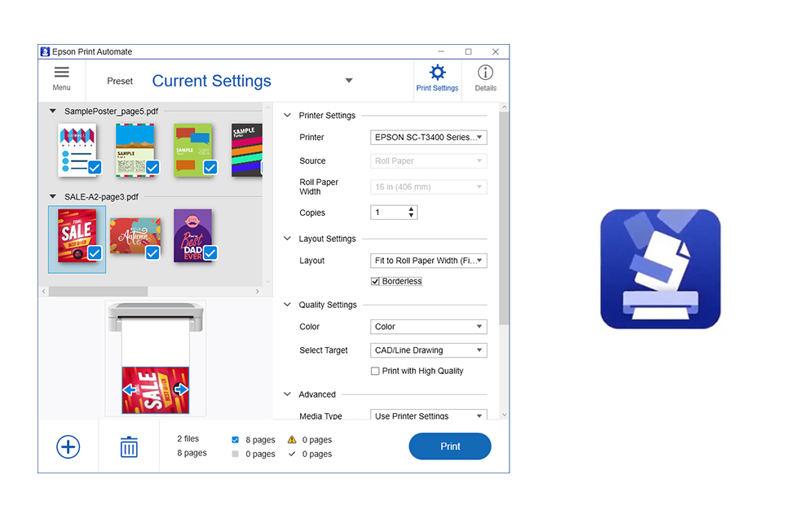This screenshot has width=812, height=519.
Task: Select the red SALE poster thumbnail
Action: pyautogui.click(x=75, y=234)
